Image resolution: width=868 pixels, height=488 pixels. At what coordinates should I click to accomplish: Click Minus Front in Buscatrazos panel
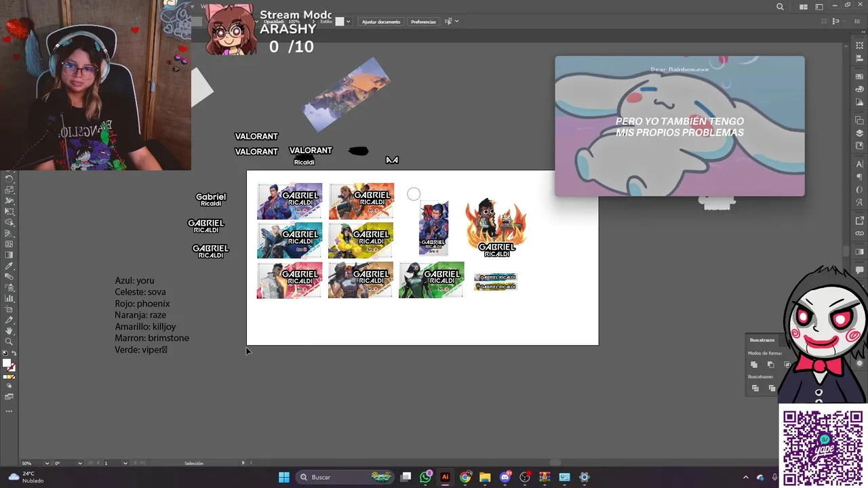point(771,365)
